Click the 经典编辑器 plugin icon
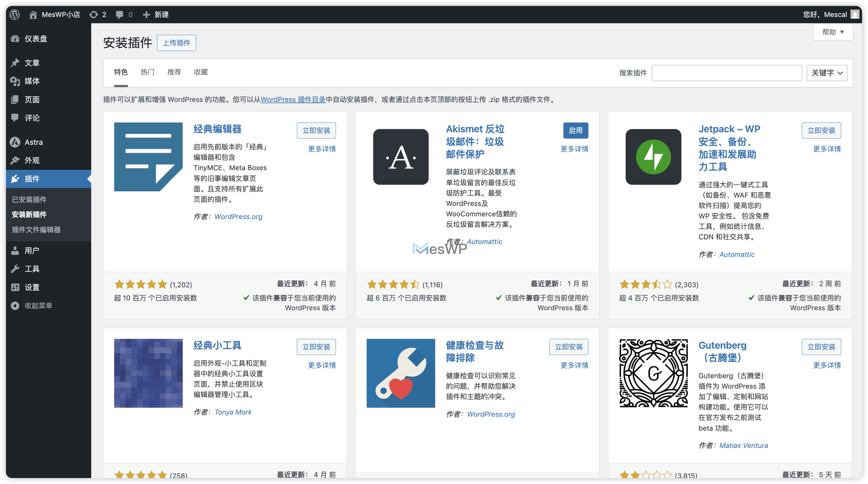The image size is (868, 484). pyautogui.click(x=148, y=157)
